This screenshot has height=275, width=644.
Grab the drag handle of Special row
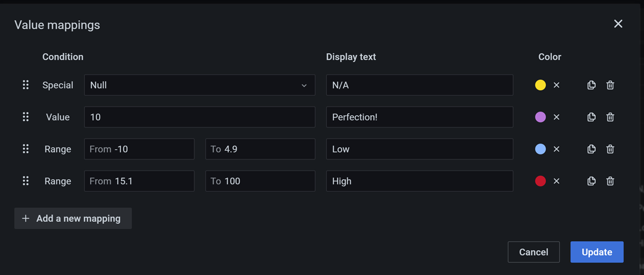pos(25,85)
